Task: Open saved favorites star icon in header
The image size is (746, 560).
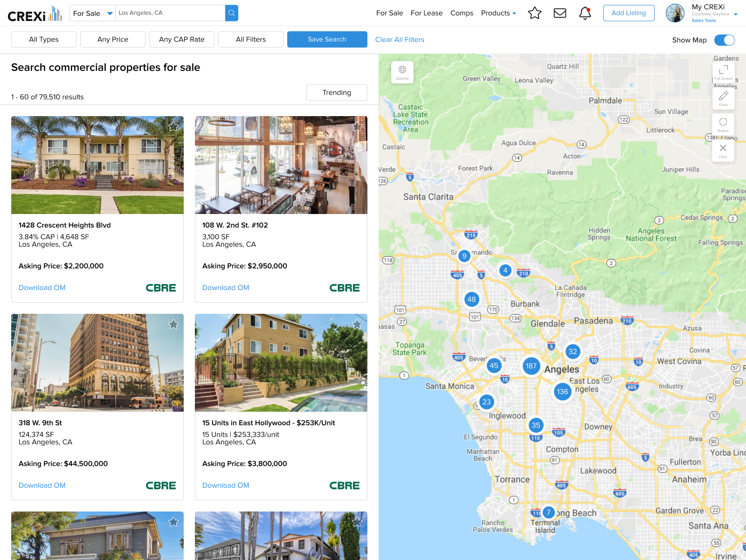Action: click(x=534, y=13)
